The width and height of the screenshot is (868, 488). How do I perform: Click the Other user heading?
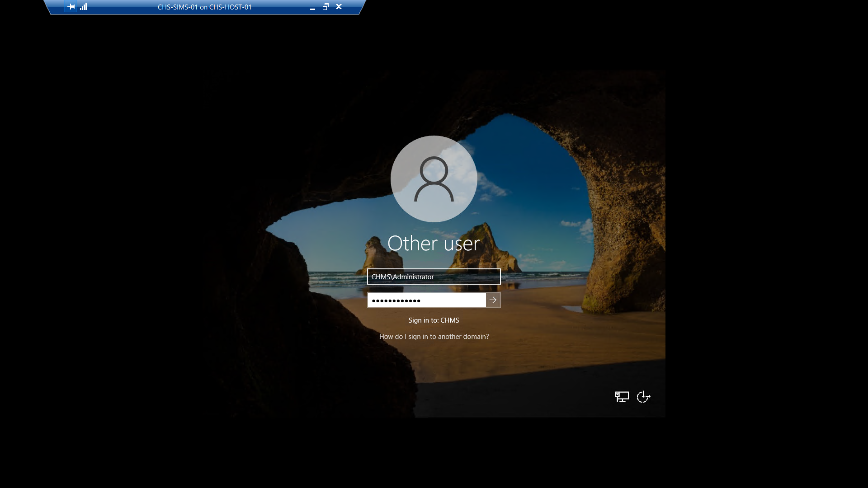click(x=434, y=244)
